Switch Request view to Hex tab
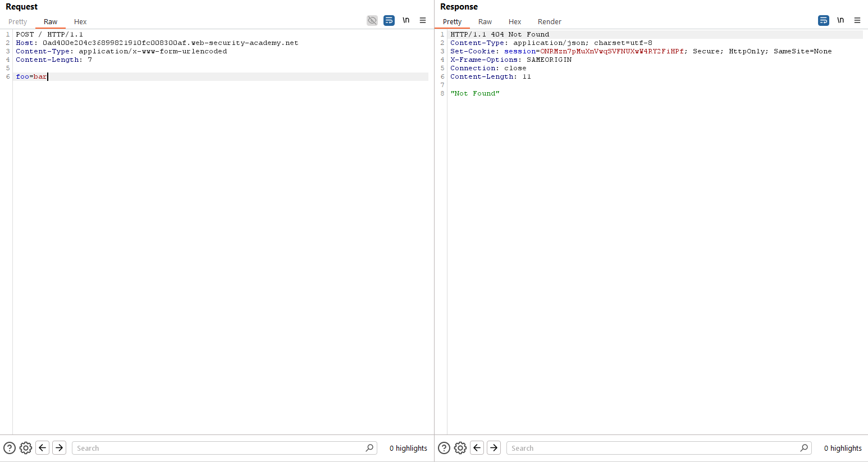Image resolution: width=868 pixels, height=462 pixels. coord(80,22)
